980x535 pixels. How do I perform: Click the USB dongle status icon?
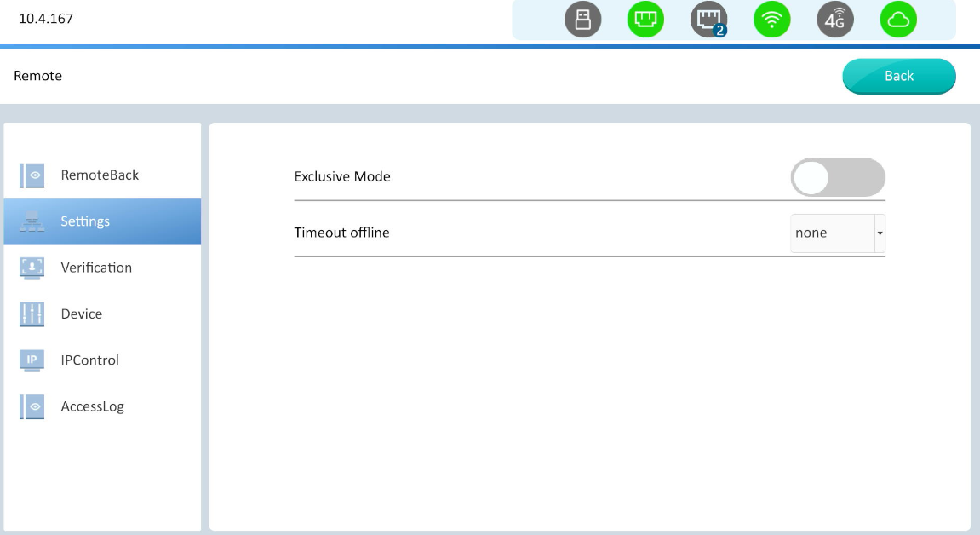tap(582, 20)
